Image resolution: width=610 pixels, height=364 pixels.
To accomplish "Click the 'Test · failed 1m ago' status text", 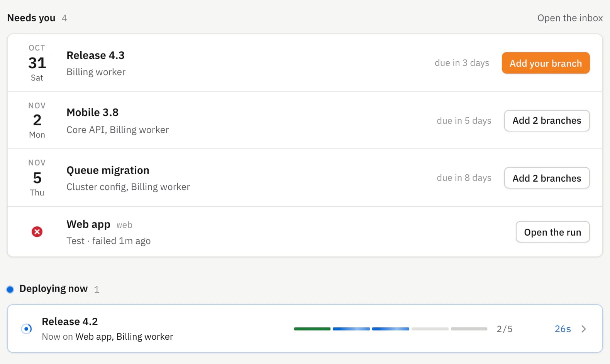I will tap(108, 241).
